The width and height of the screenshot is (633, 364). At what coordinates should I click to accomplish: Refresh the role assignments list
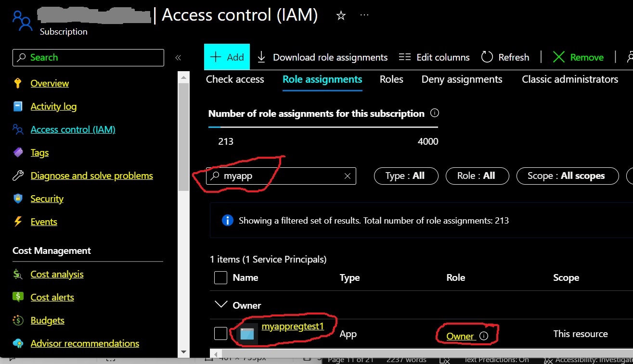pos(505,57)
